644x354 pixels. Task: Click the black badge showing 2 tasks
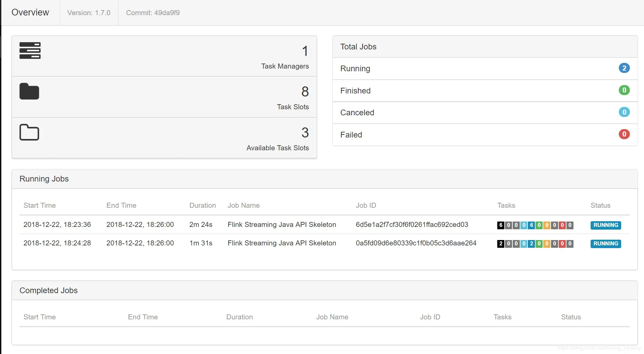point(501,243)
